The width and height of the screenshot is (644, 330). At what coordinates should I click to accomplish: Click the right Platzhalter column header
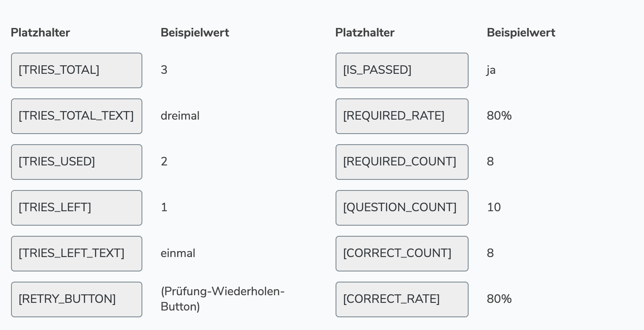click(365, 33)
